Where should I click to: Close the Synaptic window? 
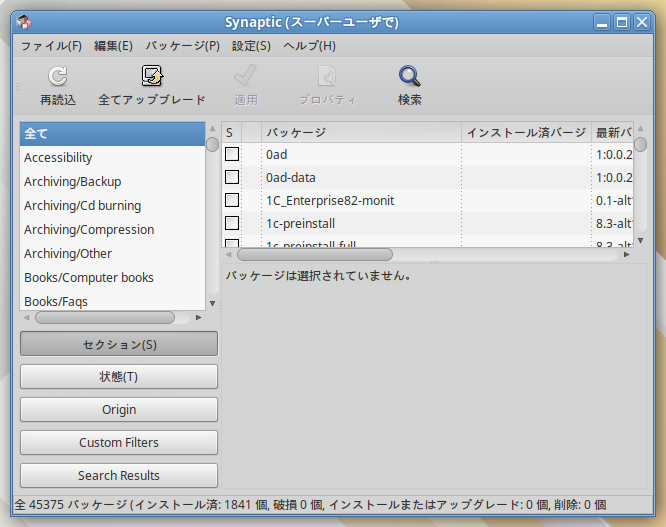642,22
